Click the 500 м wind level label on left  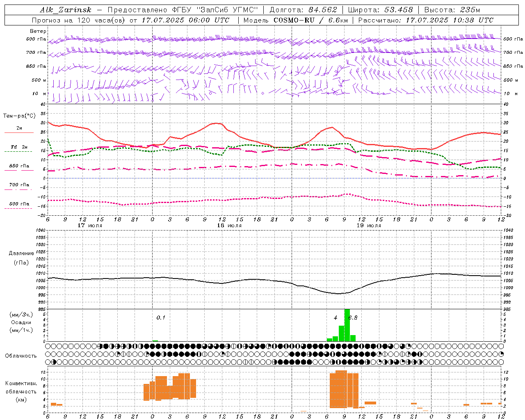coord(39,80)
